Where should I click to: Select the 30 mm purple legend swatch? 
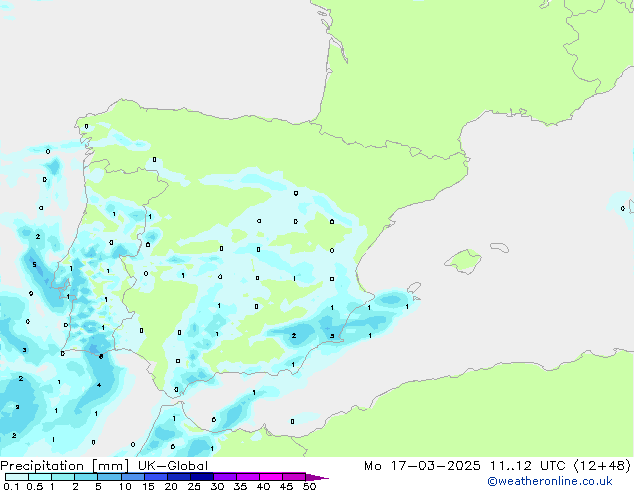point(225,477)
